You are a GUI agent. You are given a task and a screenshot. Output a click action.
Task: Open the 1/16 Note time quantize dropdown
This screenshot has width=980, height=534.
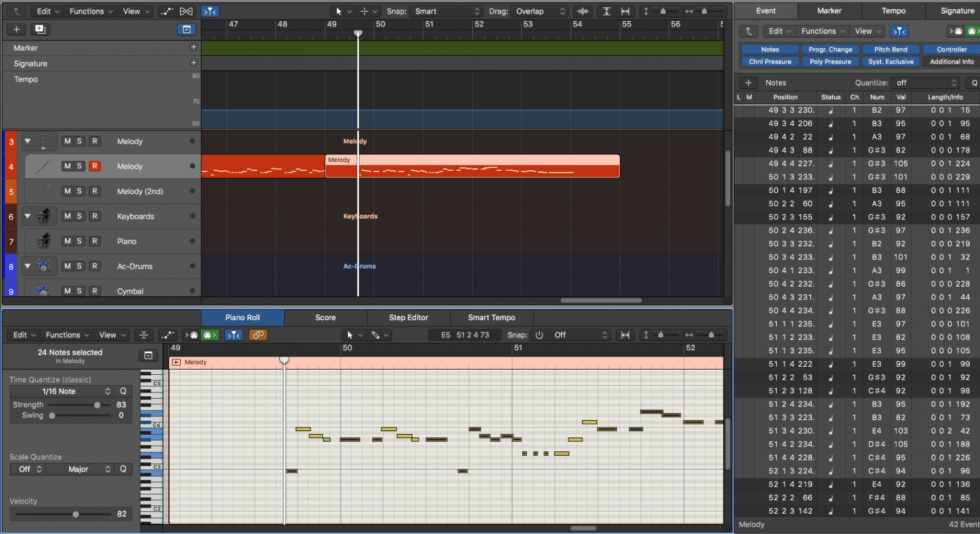pyautogui.click(x=62, y=391)
